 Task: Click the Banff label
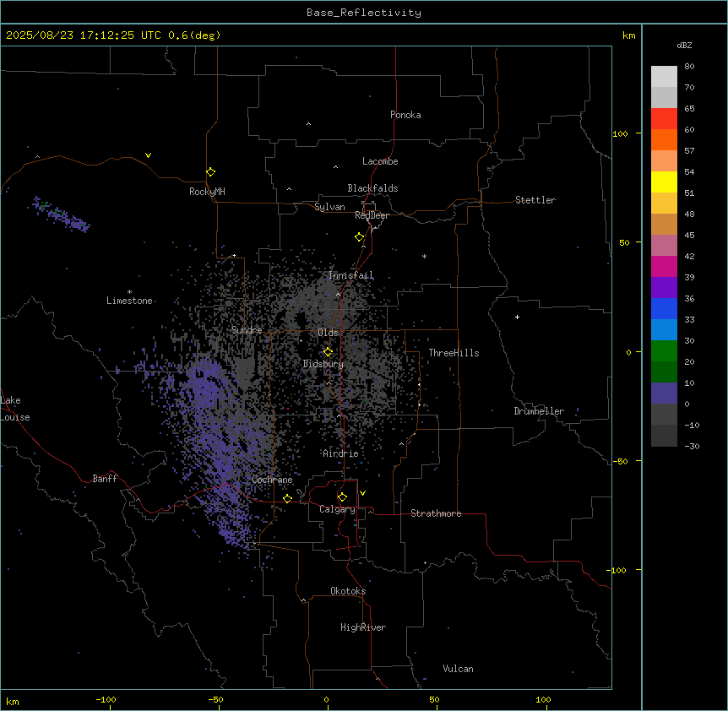105,479
